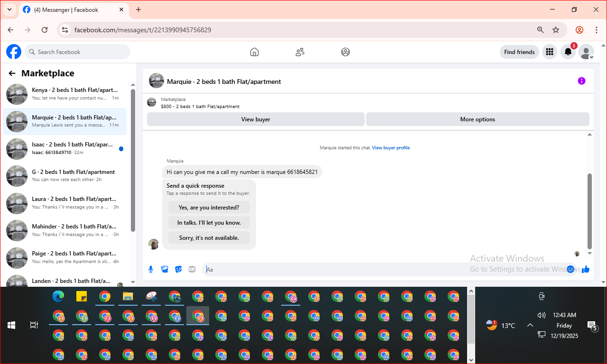Go back in browser

10,30
